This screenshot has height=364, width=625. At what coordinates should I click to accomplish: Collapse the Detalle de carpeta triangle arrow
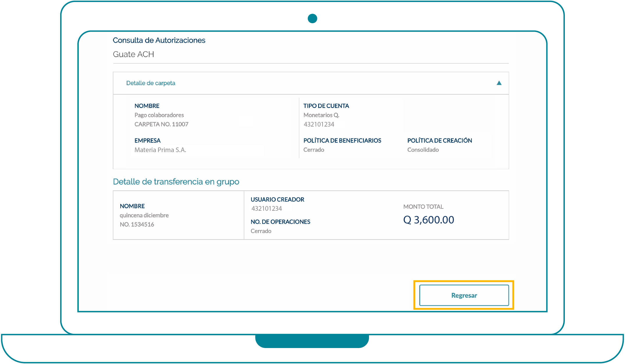pyautogui.click(x=499, y=83)
